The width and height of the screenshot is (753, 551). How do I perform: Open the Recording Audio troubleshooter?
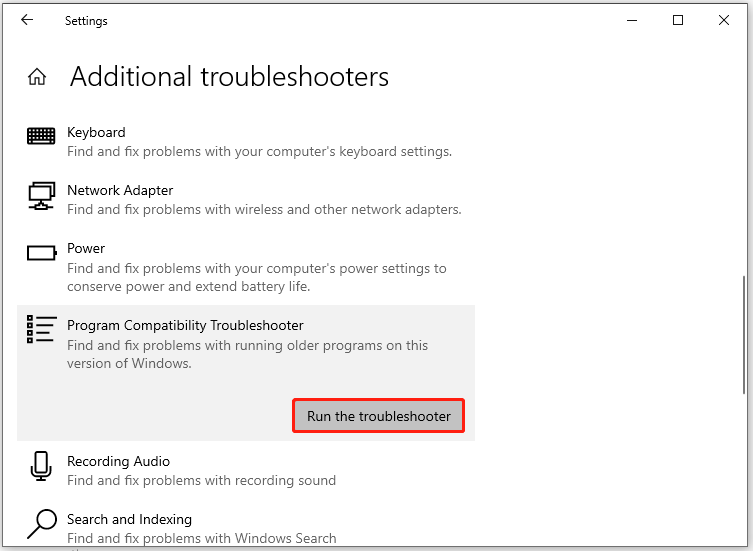pyautogui.click(x=118, y=461)
